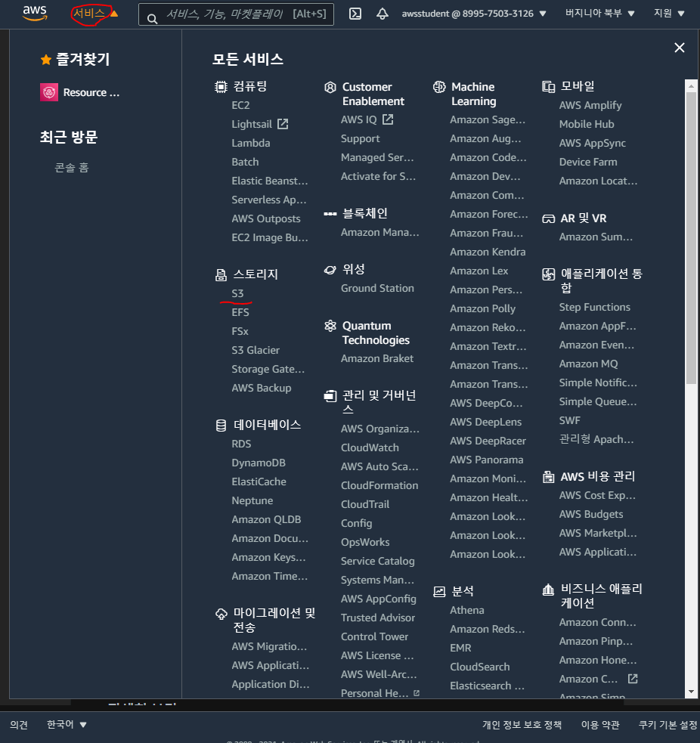Open CloudWatch service

click(x=370, y=447)
